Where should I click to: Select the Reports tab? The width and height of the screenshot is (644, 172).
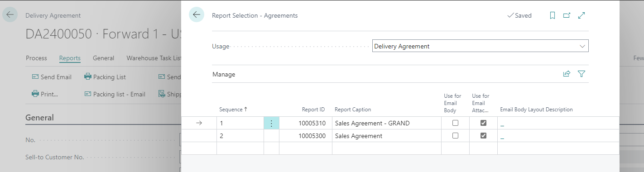(70, 58)
